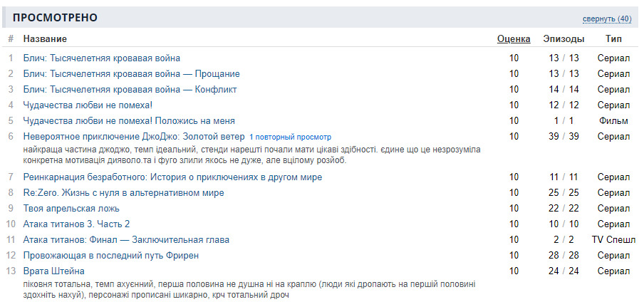The image size is (644, 302).
Task: Open «Блич: Тысячелетняя кровавая война» title
Action: tap(102, 58)
